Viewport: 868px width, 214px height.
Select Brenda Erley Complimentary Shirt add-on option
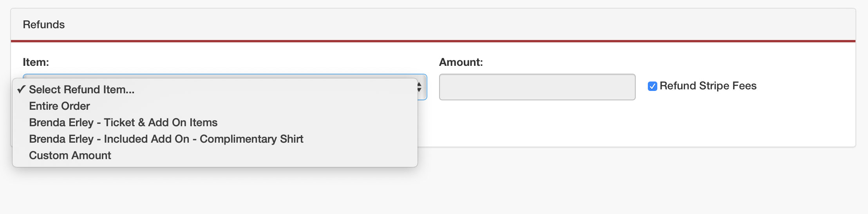166,139
